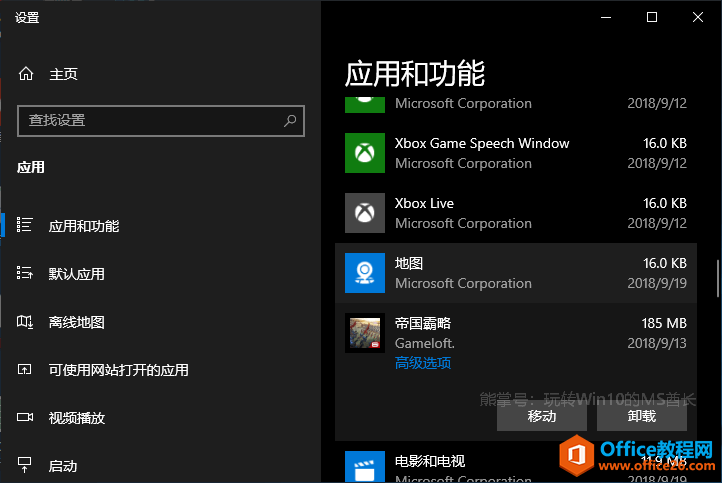722x483 pixels.
Task: Click 16.0 KB size of Xbox Live
Action: 665,203
